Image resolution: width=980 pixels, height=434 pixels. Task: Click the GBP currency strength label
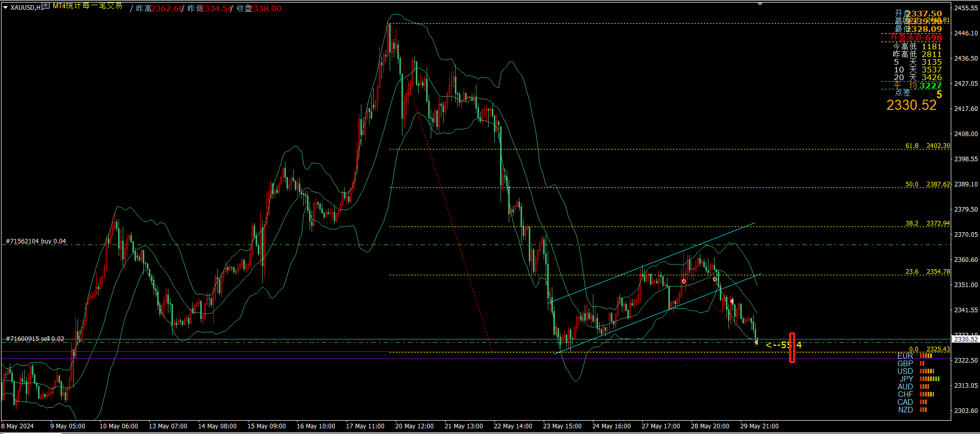905,364
